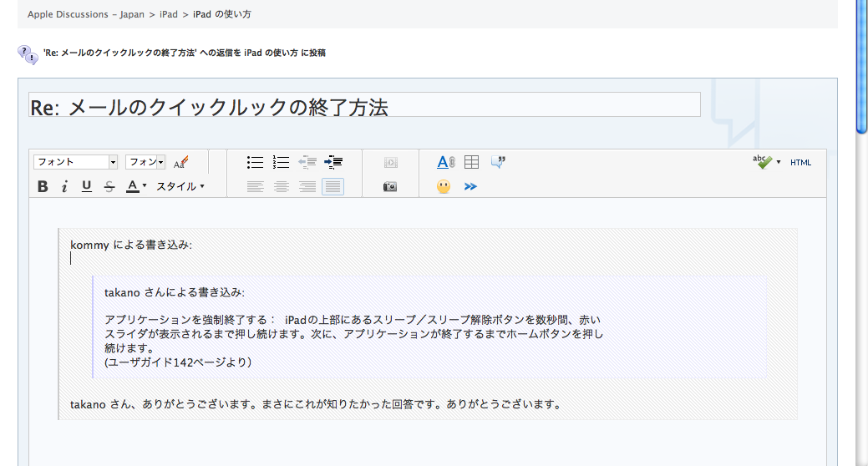The width and height of the screenshot is (868, 466).
Task: Toggle underline formatting
Action: pos(86,186)
